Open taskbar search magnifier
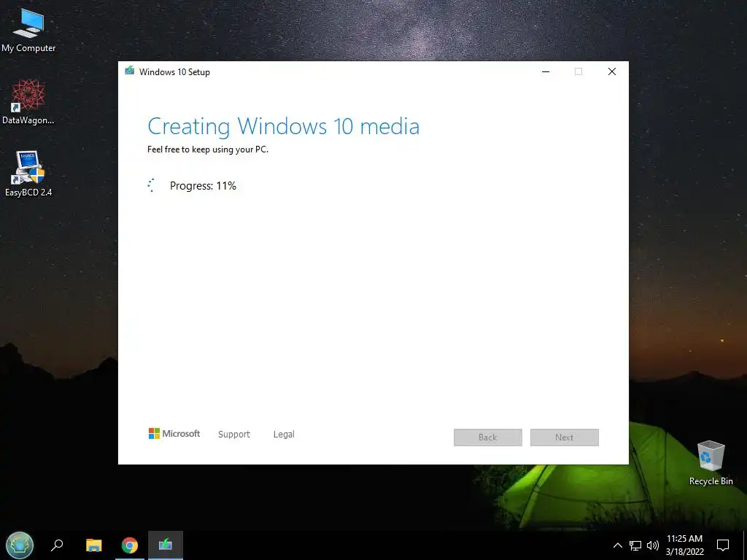747x560 pixels. [x=57, y=545]
